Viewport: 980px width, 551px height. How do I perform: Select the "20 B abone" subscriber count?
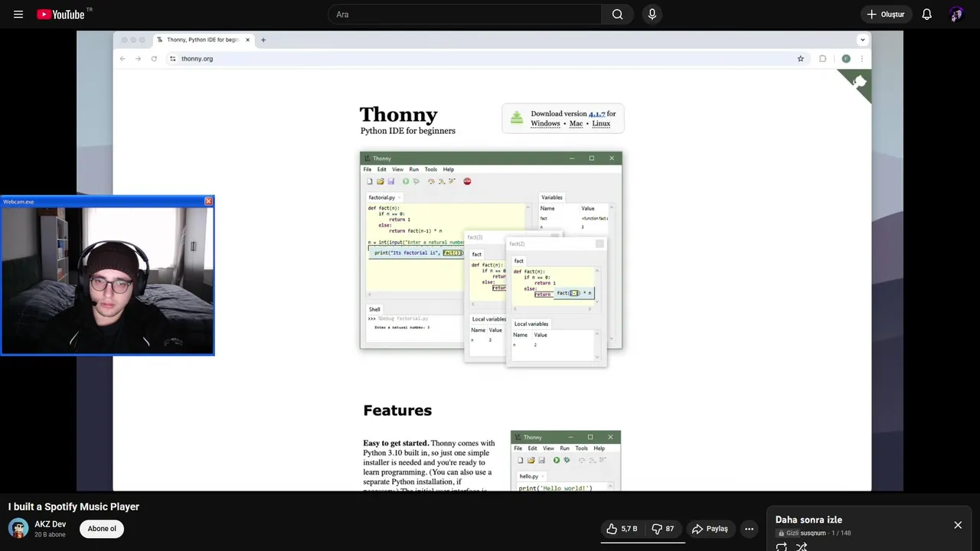50,535
